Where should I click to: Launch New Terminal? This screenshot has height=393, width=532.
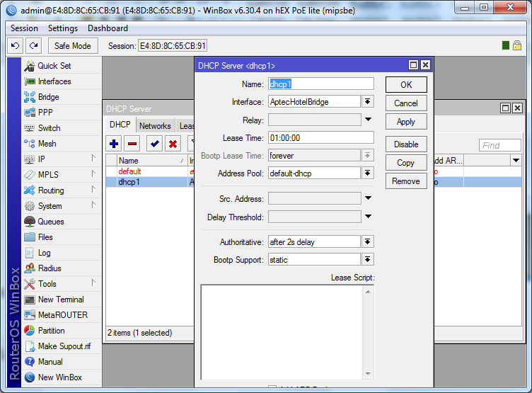[62, 300]
